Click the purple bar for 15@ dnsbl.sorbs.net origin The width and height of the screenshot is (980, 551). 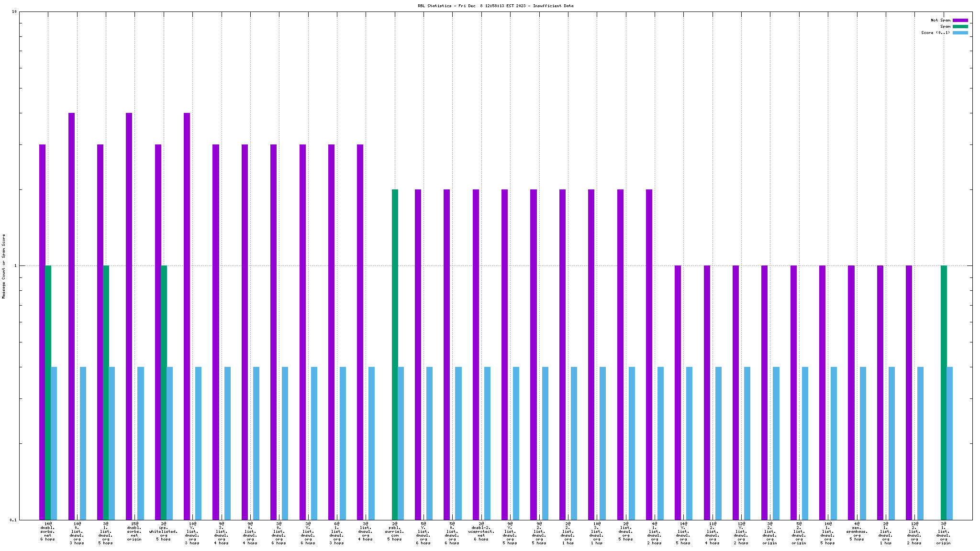tap(129, 316)
